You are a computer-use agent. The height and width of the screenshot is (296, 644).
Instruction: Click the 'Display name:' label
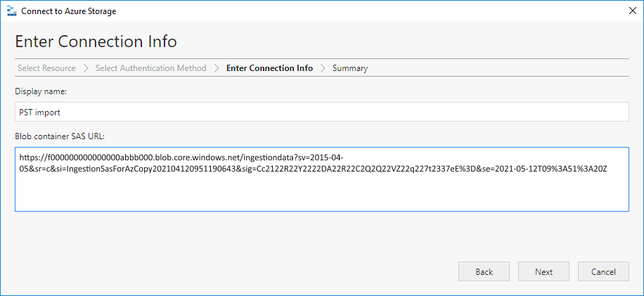40,91
